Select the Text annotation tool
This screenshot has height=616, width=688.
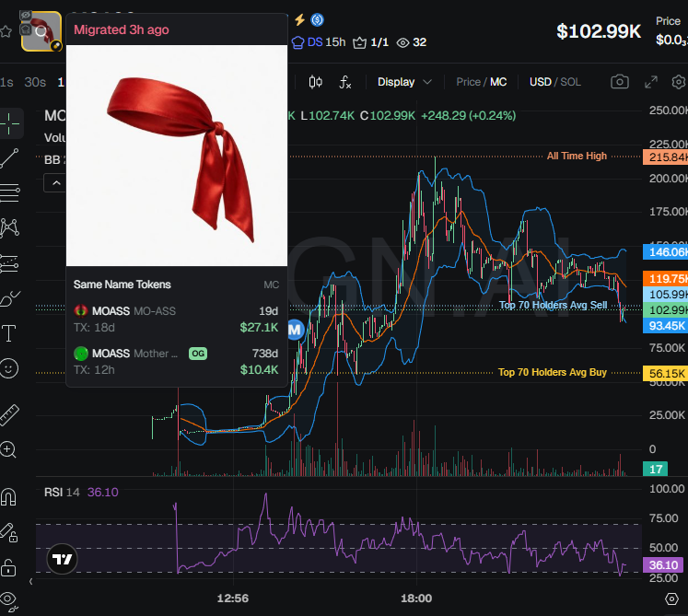point(9,333)
